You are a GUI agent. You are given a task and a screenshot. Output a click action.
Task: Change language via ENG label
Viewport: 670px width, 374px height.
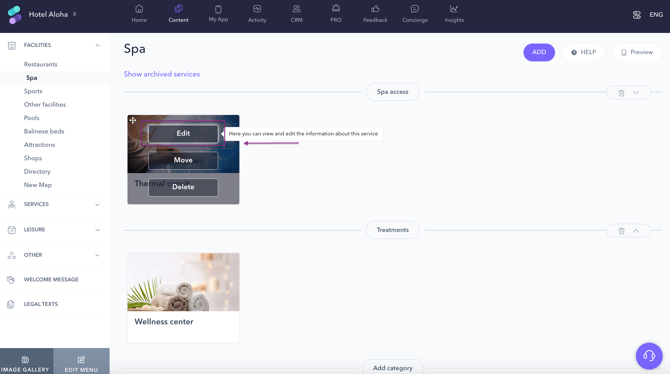click(656, 15)
